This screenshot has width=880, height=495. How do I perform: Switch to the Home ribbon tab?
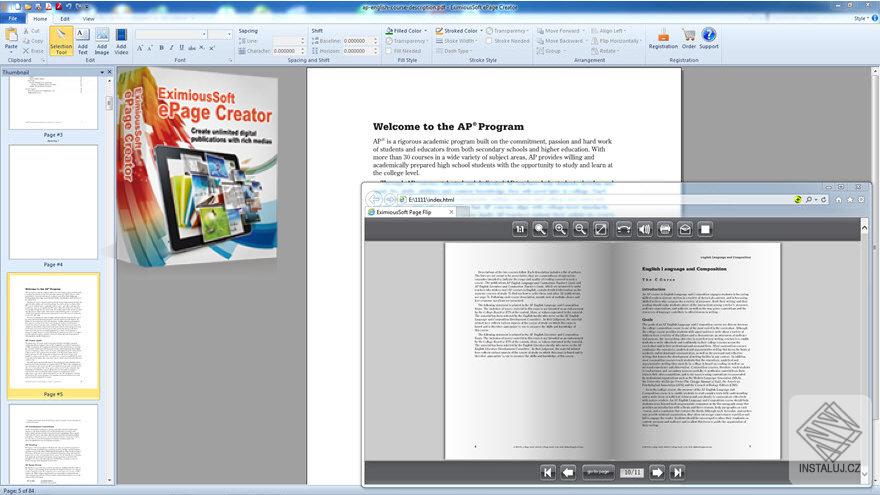(40, 19)
